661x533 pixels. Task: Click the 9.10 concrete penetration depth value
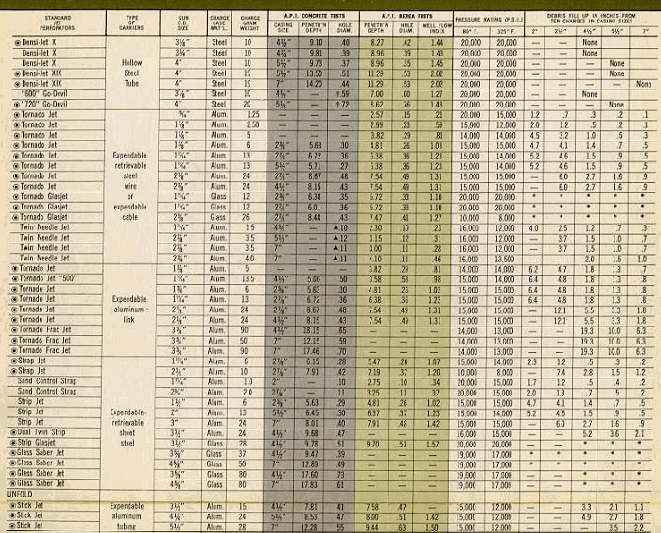point(315,43)
